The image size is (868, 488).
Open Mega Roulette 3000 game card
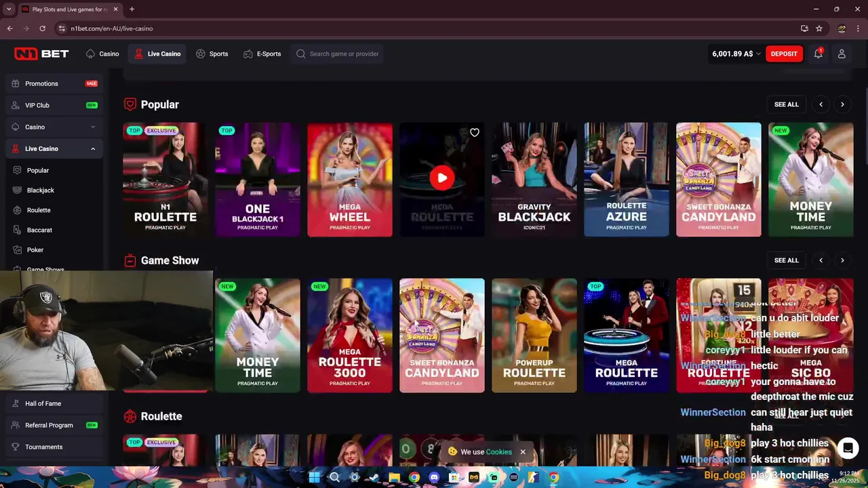point(350,335)
